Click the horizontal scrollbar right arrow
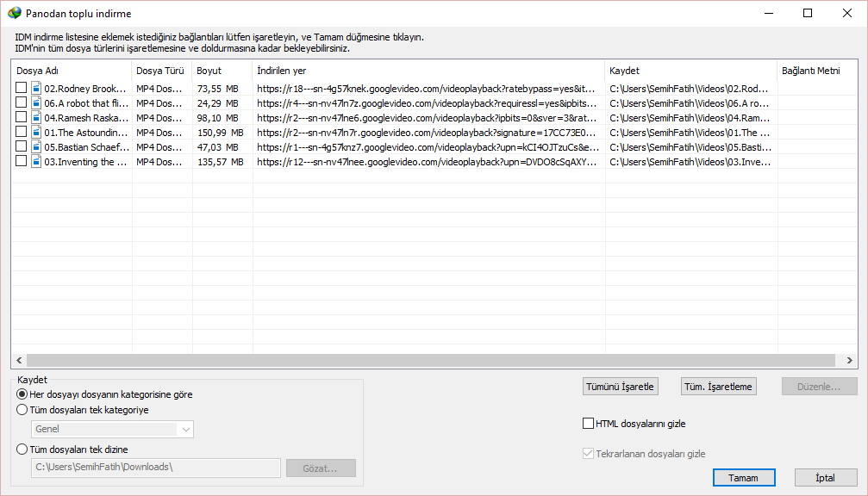Image resolution: width=868 pixels, height=496 pixels. point(850,361)
